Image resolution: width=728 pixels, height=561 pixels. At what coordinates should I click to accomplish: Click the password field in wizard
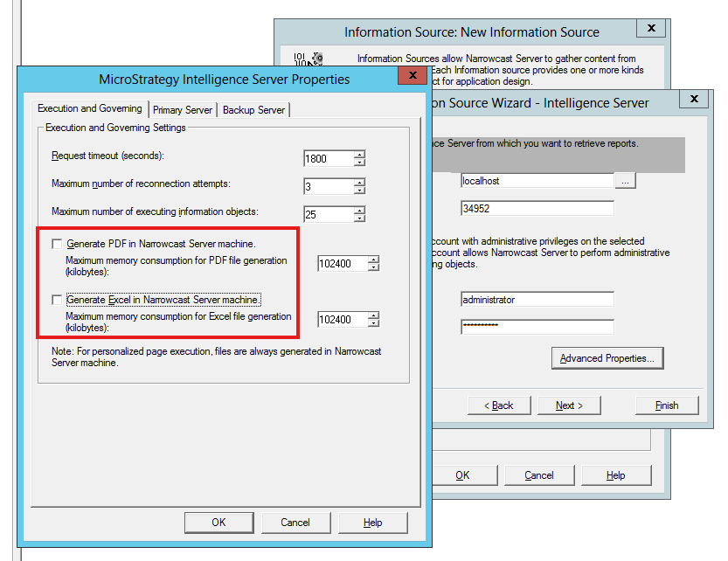537,327
